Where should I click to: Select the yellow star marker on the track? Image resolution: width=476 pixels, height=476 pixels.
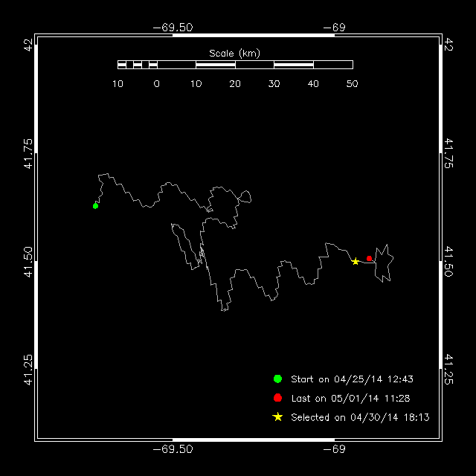[356, 261]
